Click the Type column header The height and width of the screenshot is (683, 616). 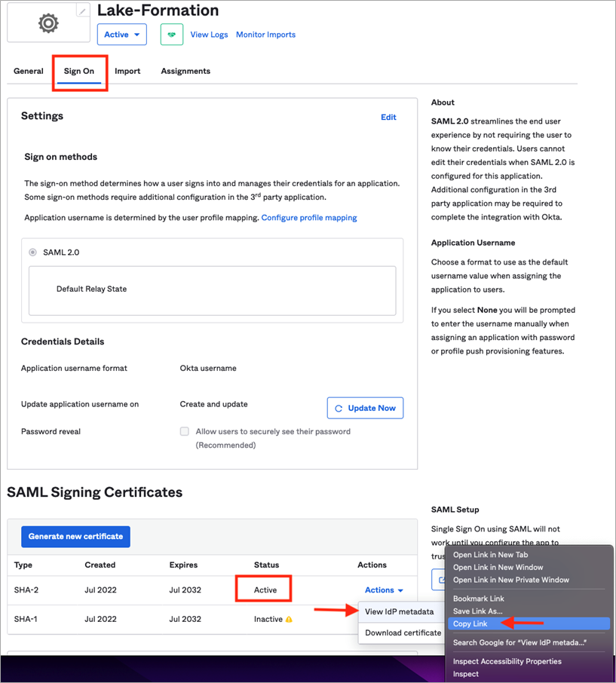click(23, 565)
